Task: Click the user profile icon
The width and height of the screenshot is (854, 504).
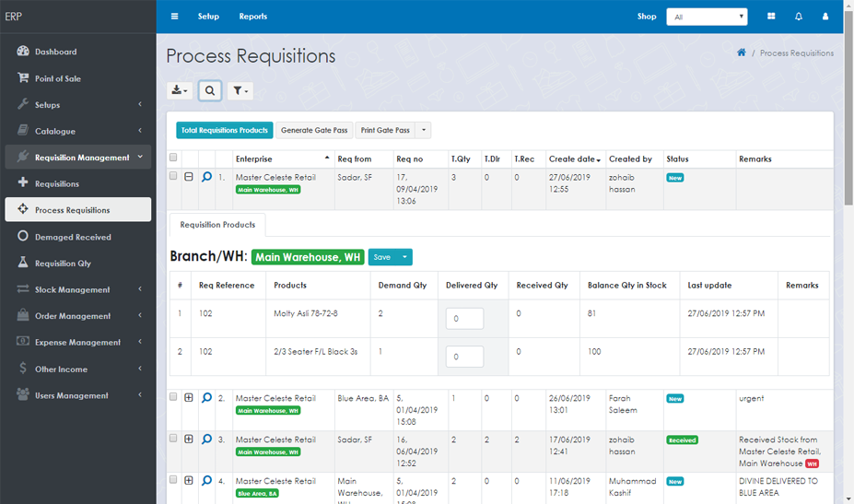Action: [x=825, y=17]
